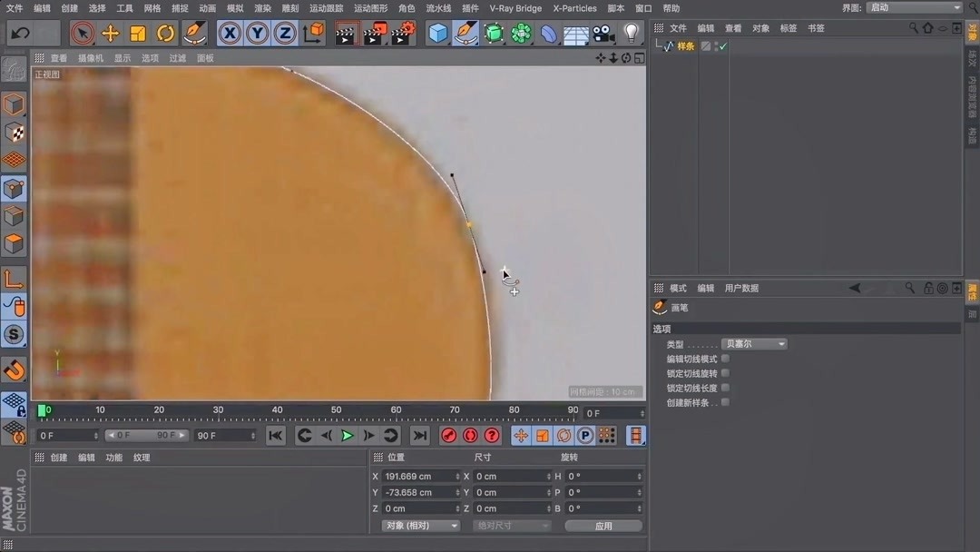Click the cube primitive tool icon
Viewport: 980px width, 552px height.
(x=436, y=33)
